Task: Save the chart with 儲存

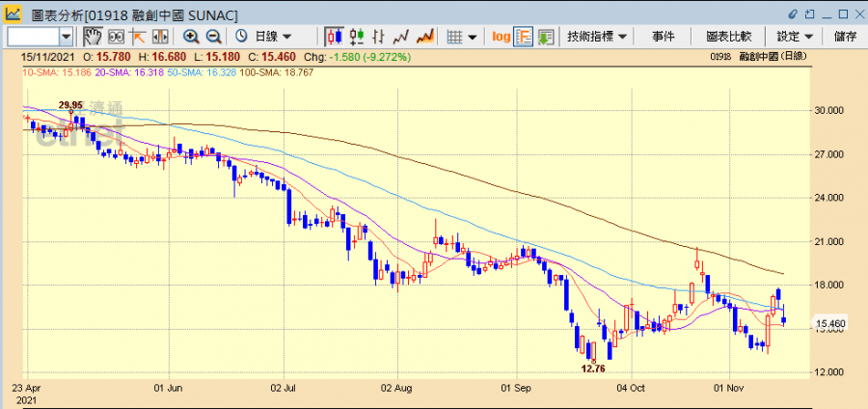Action: pyautogui.click(x=845, y=36)
